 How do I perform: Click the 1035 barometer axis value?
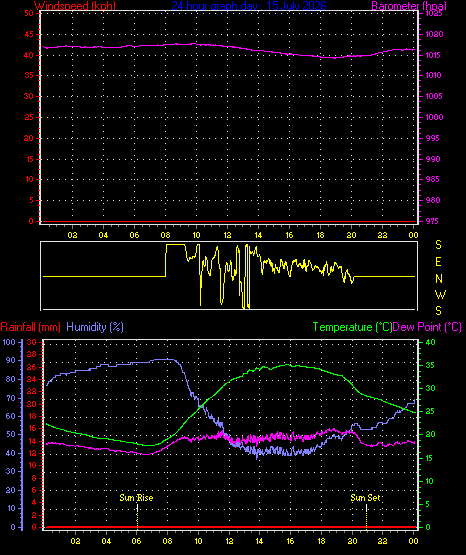[x=434, y=13]
